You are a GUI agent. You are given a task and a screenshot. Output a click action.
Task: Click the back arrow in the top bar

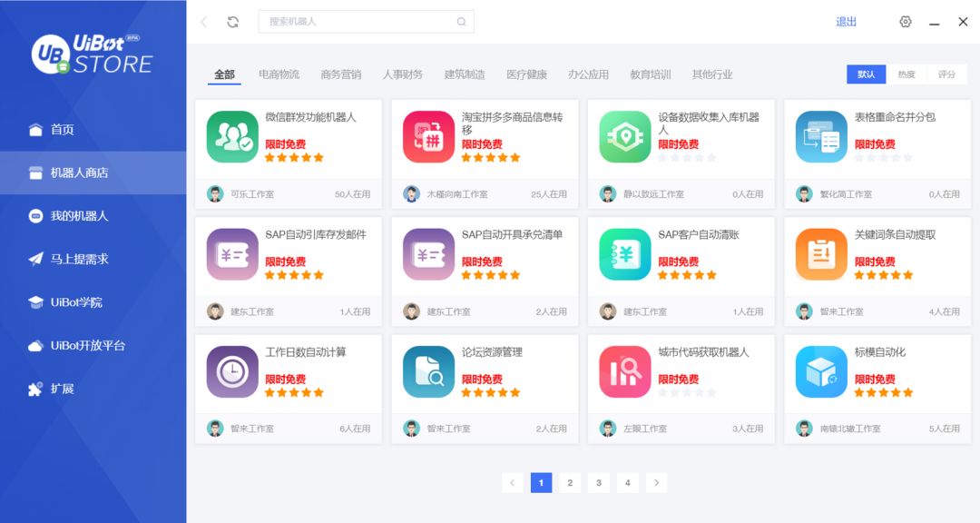[204, 22]
